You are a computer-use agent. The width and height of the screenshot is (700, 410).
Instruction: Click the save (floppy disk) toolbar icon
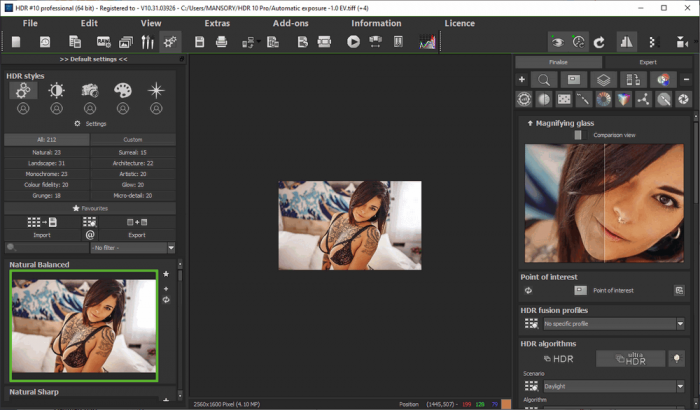[200, 42]
